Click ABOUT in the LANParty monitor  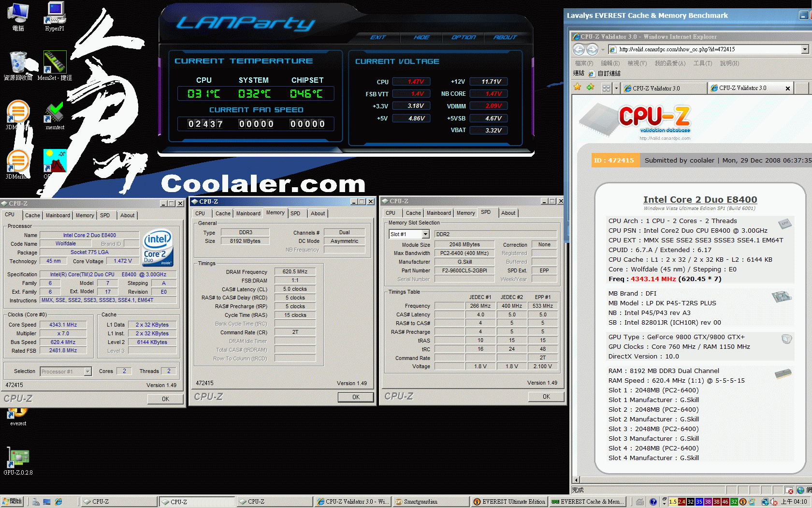(505, 37)
